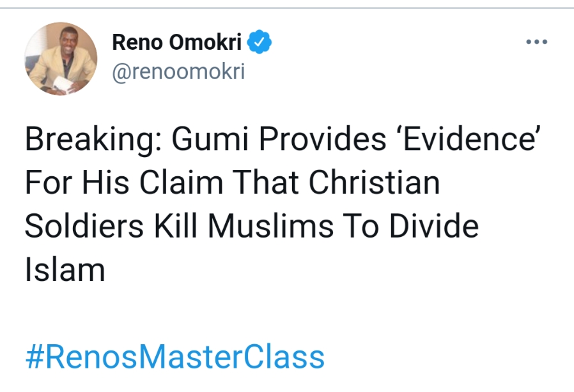Open the @renoomokri handle link
574x392 pixels.
tap(178, 73)
